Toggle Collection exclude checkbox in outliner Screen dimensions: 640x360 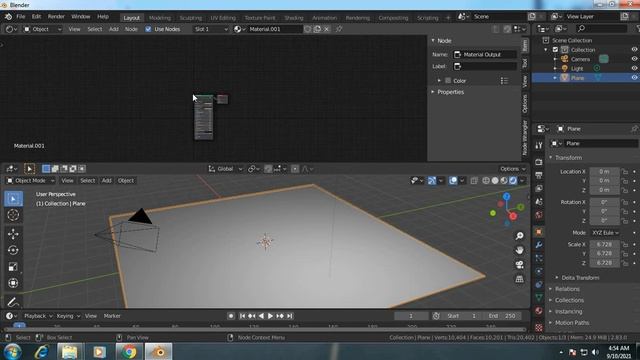point(555,50)
